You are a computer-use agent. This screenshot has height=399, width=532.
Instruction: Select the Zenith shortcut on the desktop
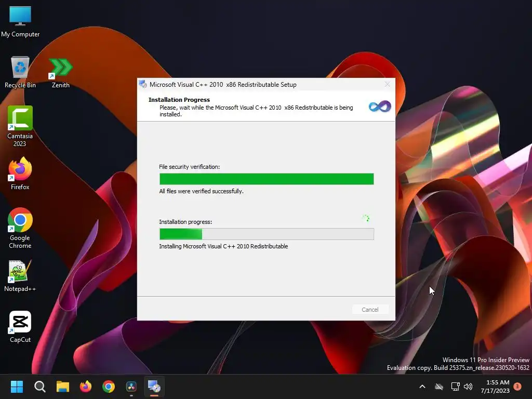[60, 73]
